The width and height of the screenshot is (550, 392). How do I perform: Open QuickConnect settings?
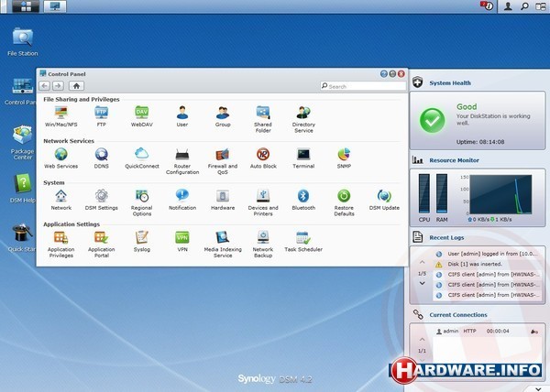142,158
